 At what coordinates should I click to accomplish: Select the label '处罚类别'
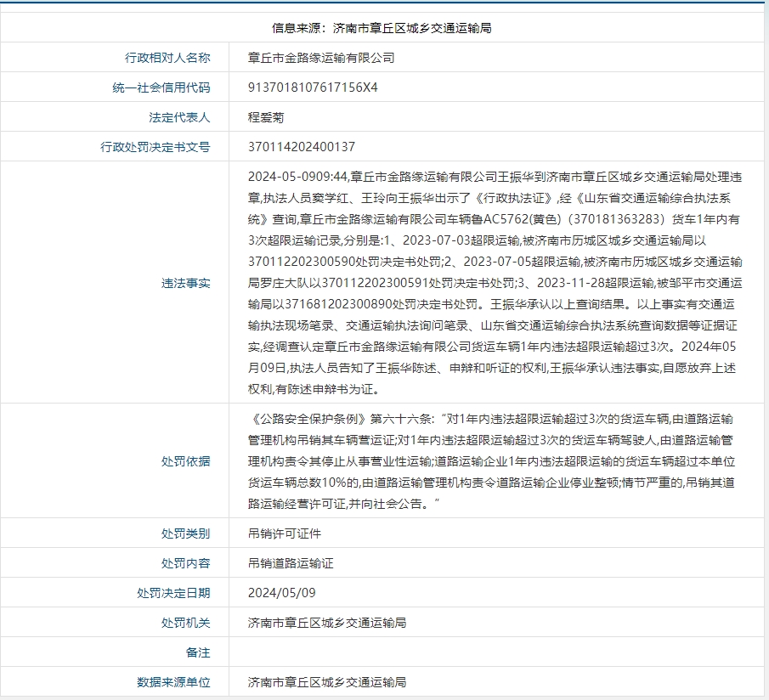coord(186,533)
